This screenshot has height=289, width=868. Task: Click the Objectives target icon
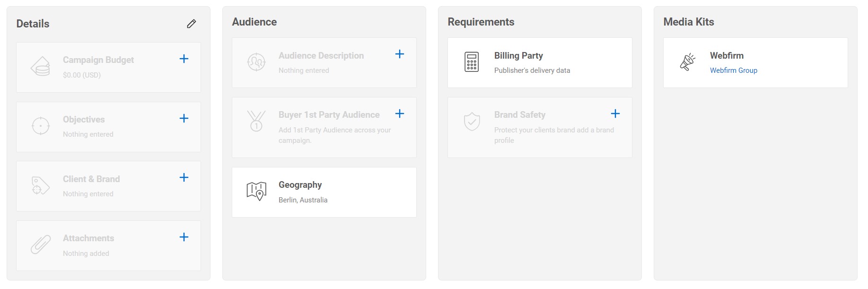(41, 126)
